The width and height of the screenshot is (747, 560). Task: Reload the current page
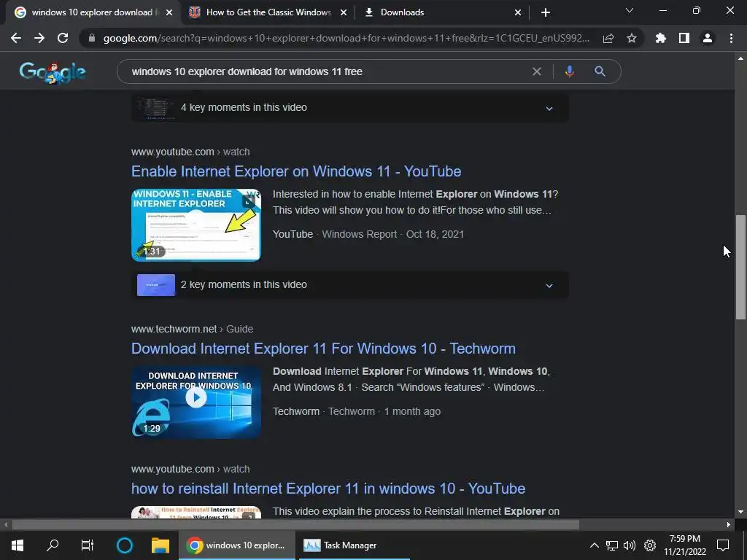63,38
